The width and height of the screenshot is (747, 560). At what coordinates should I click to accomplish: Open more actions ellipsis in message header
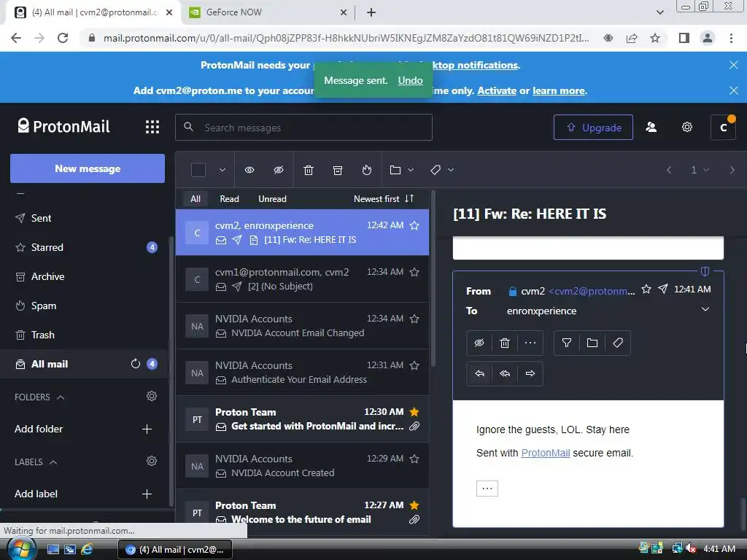click(x=530, y=343)
